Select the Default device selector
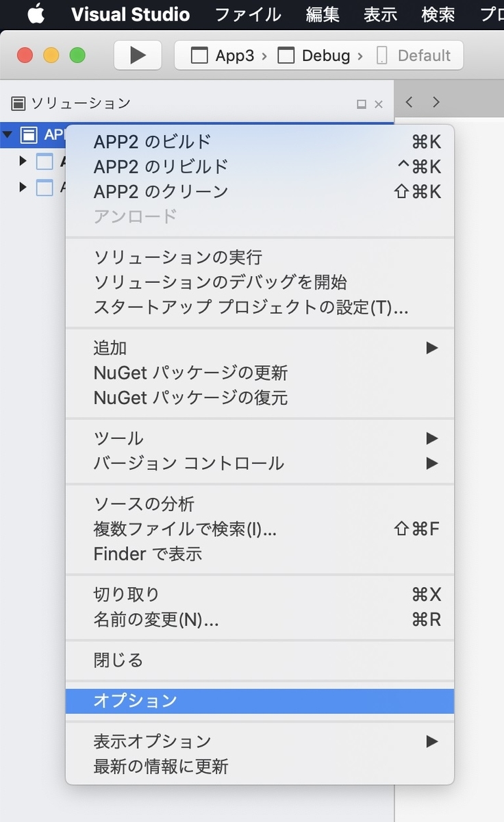Viewport: 504px width, 822px height. click(x=414, y=55)
